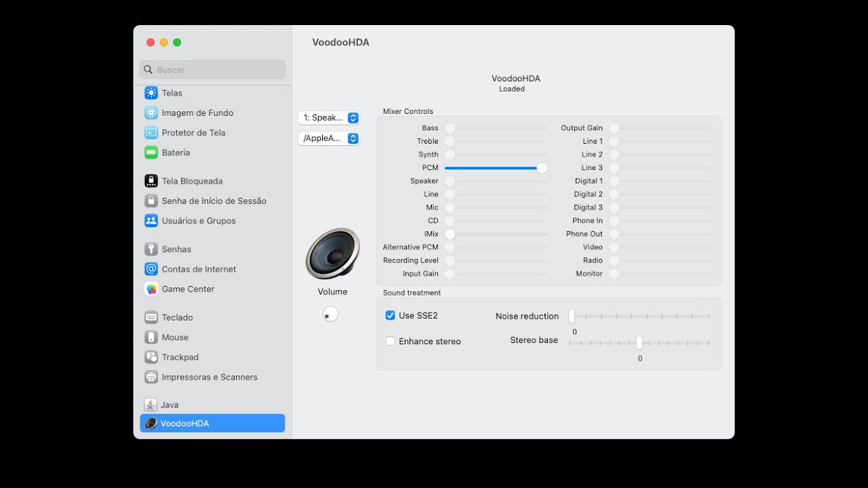Select the VoodooHDA sidebar item

point(212,423)
